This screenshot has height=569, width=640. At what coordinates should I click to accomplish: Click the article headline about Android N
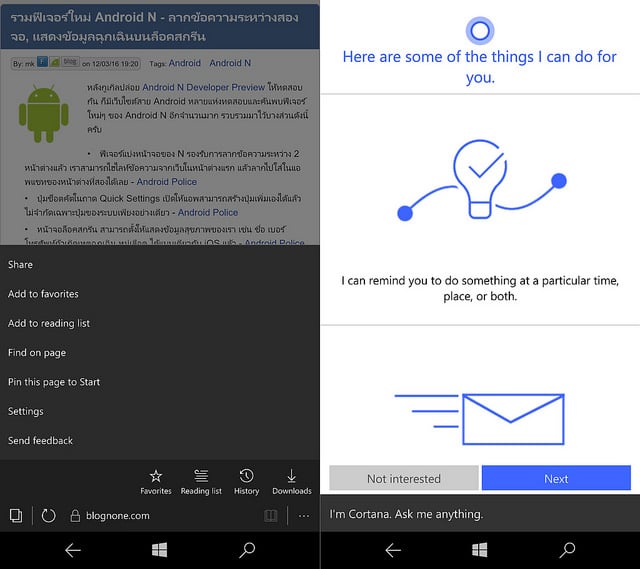[154, 27]
